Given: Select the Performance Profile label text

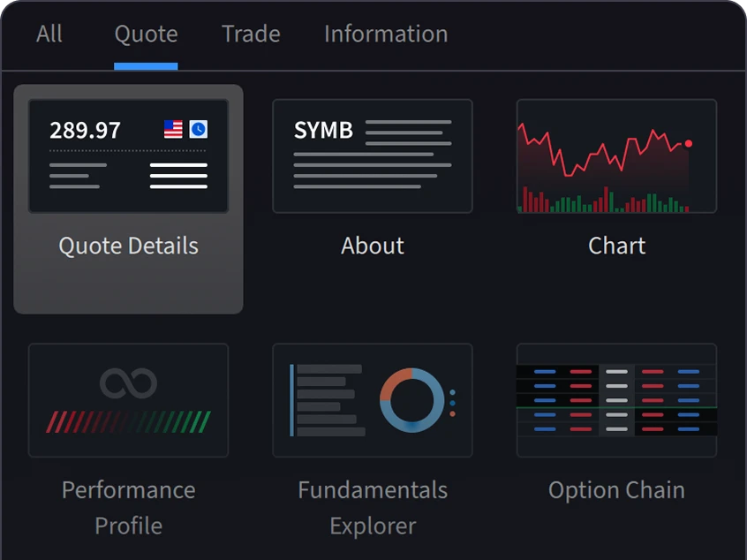Looking at the screenshot, I should click(128, 507).
